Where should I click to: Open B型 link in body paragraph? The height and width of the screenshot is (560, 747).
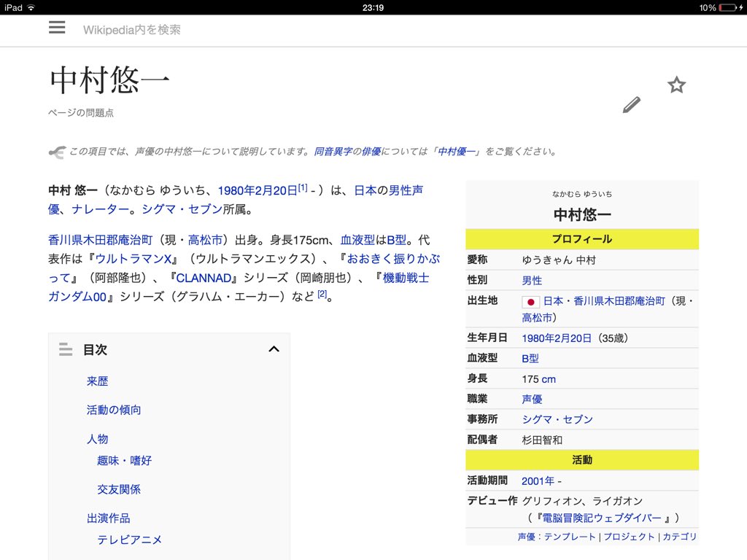[396, 239]
